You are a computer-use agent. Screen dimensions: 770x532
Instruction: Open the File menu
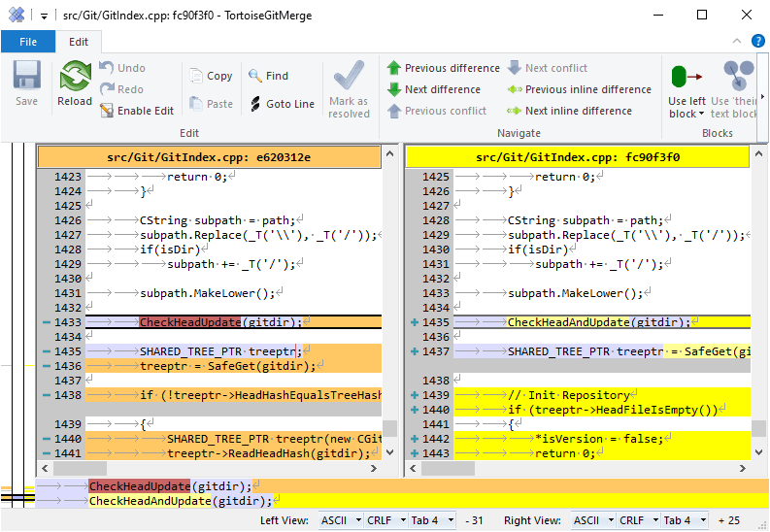[x=28, y=42]
